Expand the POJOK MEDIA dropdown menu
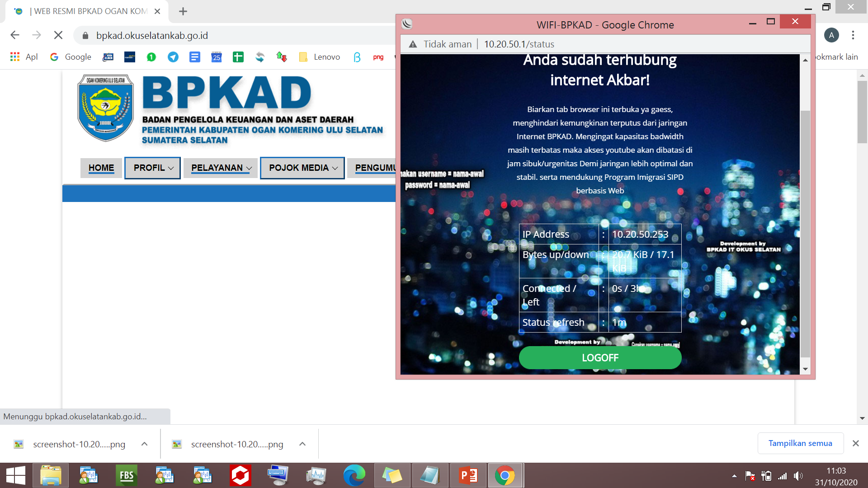This screenshot has width=868, height=488. point(302,168)
